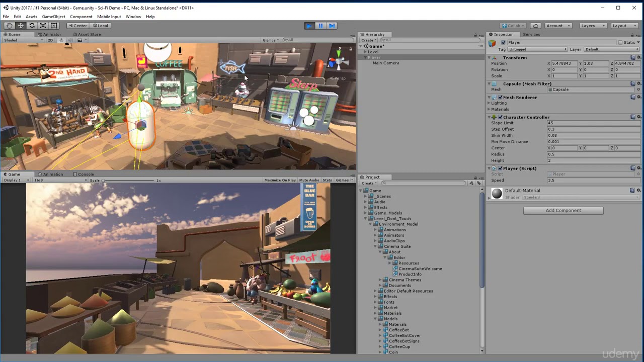Image resolution: width=644 pixels, height=362 pixels.
Task: Open Mesh Renderer gear settings menu
Action: (x=638, y=97)
